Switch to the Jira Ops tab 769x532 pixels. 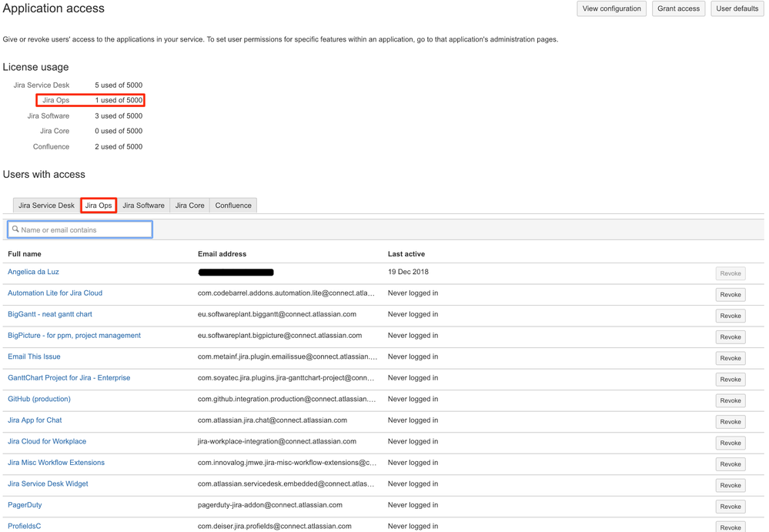(x=98, y=205)
